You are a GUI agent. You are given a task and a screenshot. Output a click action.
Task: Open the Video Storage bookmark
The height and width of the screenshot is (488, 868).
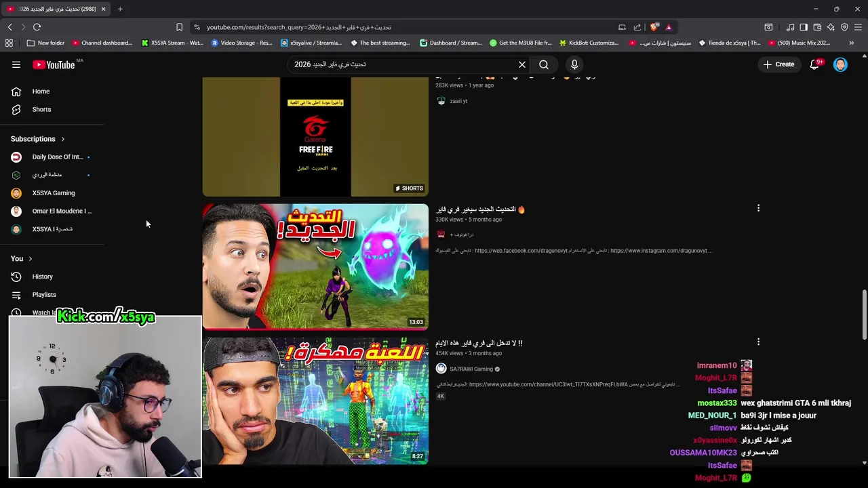pyautogui.click(x=241, y=43)
